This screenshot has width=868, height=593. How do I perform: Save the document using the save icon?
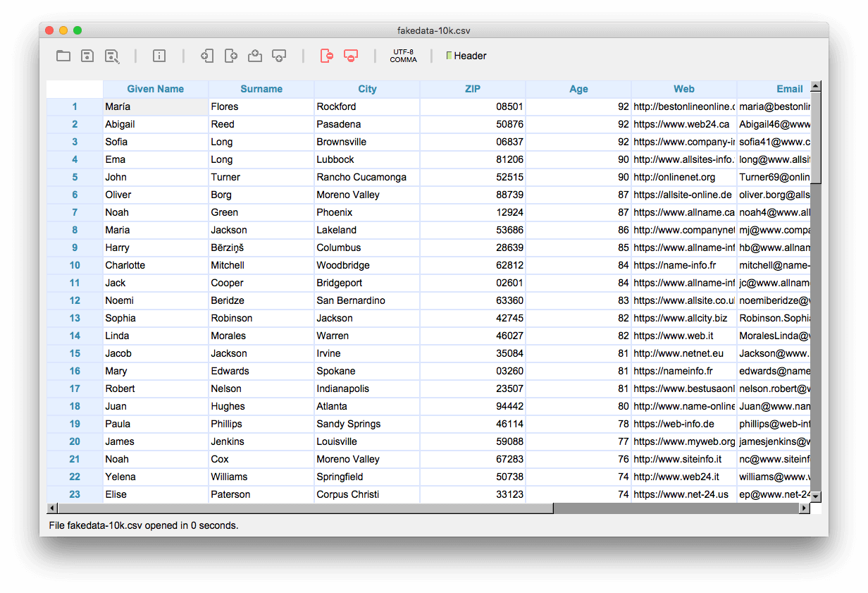tap(87, 56)
